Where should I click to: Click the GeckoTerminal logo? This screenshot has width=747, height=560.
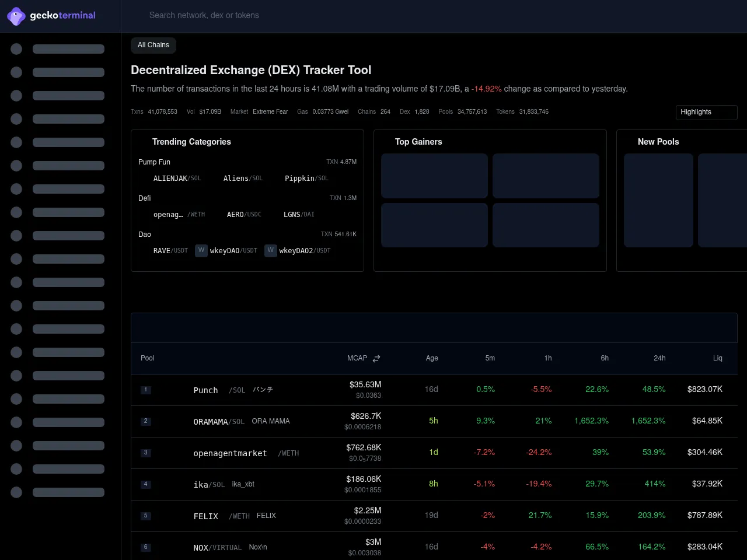pyautogui.click(x=51, y=16)
